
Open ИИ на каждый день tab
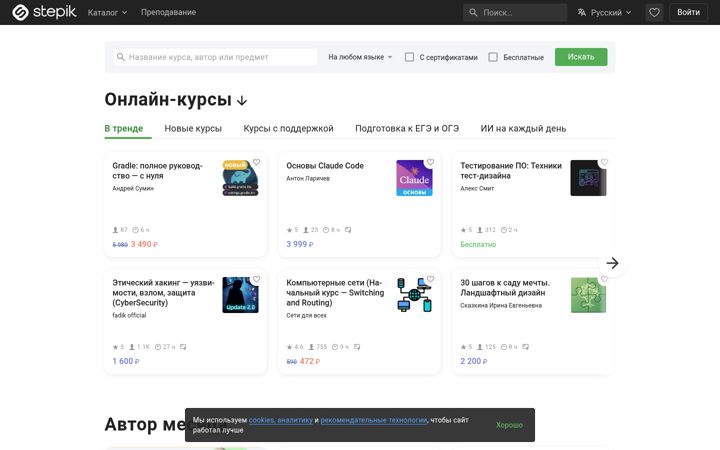(523, 129)
